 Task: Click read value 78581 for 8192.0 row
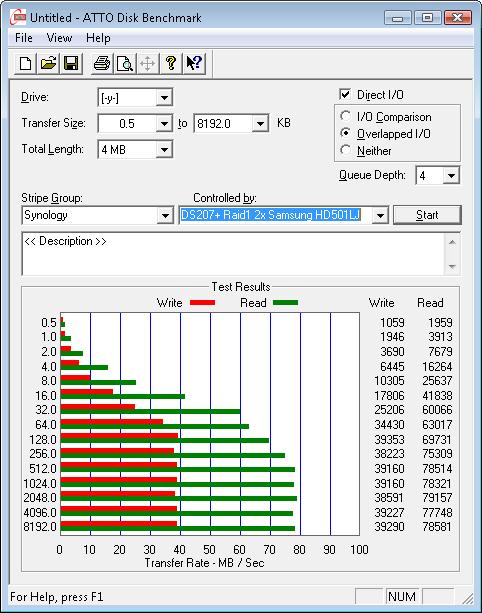[437, 527]
